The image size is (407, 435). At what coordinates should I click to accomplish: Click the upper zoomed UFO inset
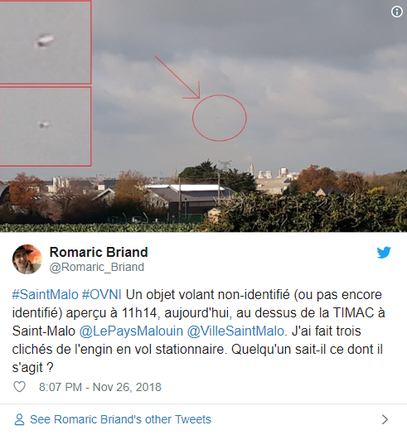(x=45, y=42)
